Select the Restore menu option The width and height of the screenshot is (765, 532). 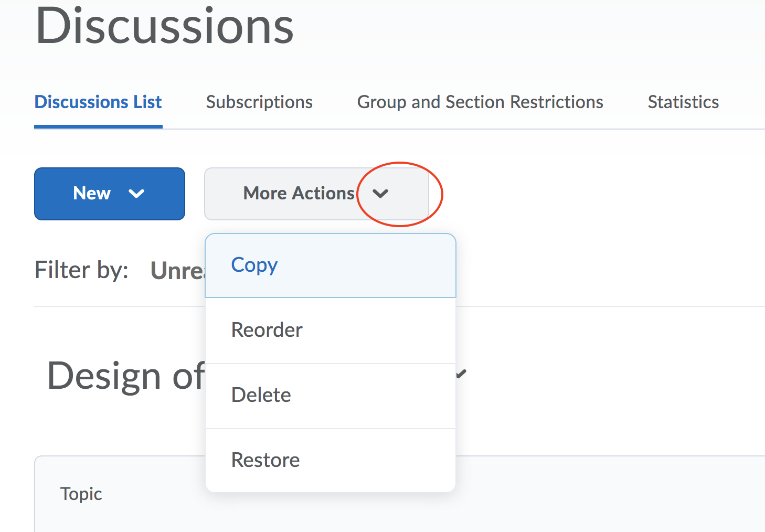[265, 460]
